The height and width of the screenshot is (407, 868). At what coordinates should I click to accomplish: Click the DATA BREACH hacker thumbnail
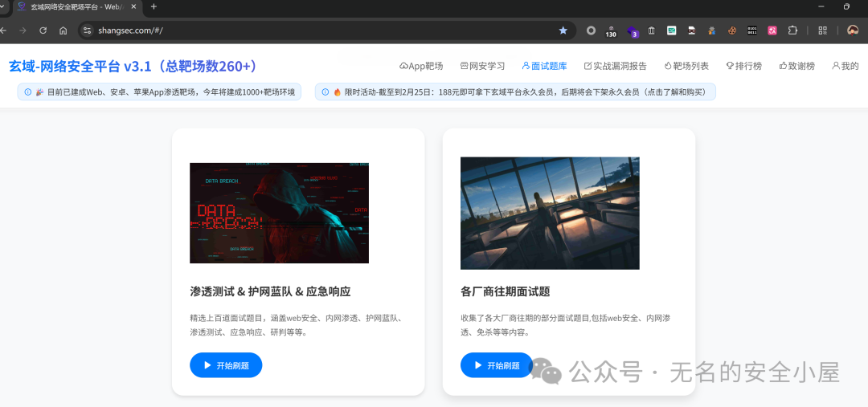pyautogui.click(x=279, y=213)
